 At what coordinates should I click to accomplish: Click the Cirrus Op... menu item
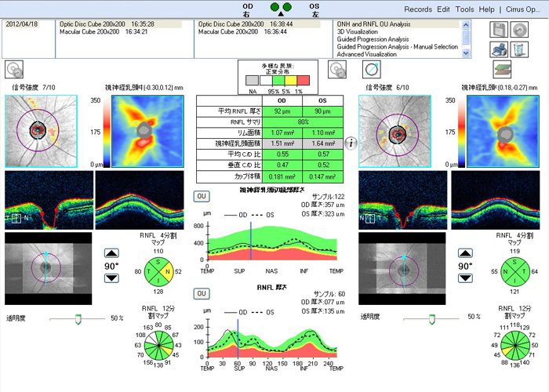[x=523, y=9]
